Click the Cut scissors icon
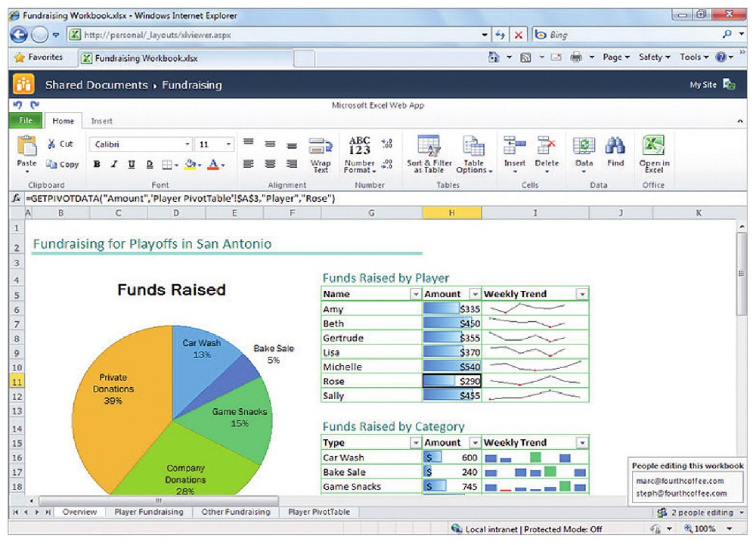This screenshot has height=545, width=756. (52, 144)
